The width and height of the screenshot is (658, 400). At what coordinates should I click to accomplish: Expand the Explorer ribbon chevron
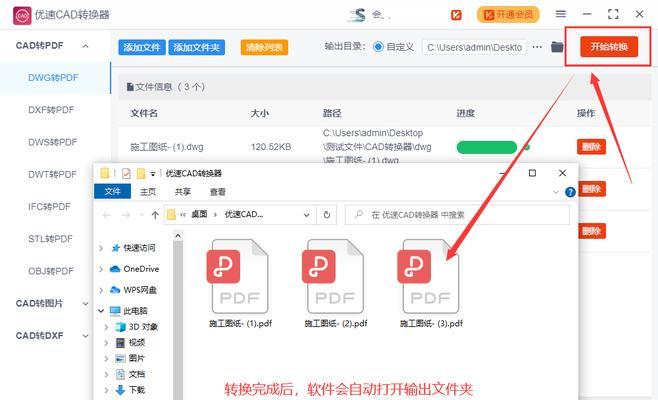pos(556,192)
